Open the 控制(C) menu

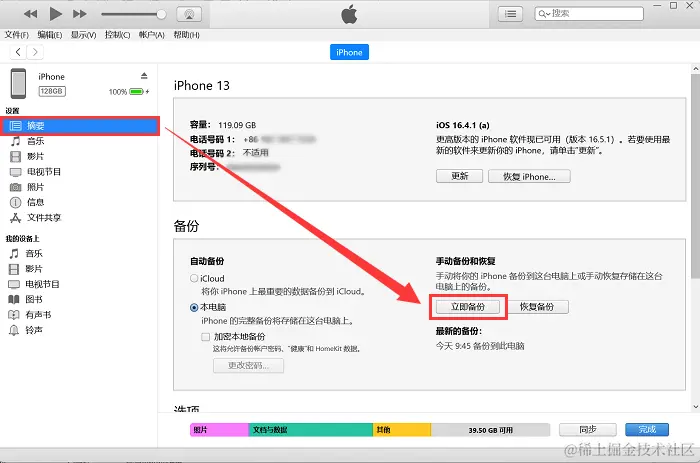click(117, 35)
